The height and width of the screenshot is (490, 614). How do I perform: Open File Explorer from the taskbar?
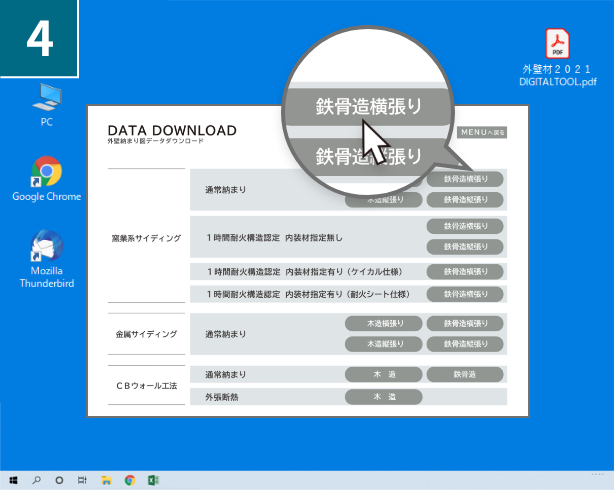click(106, 480)
